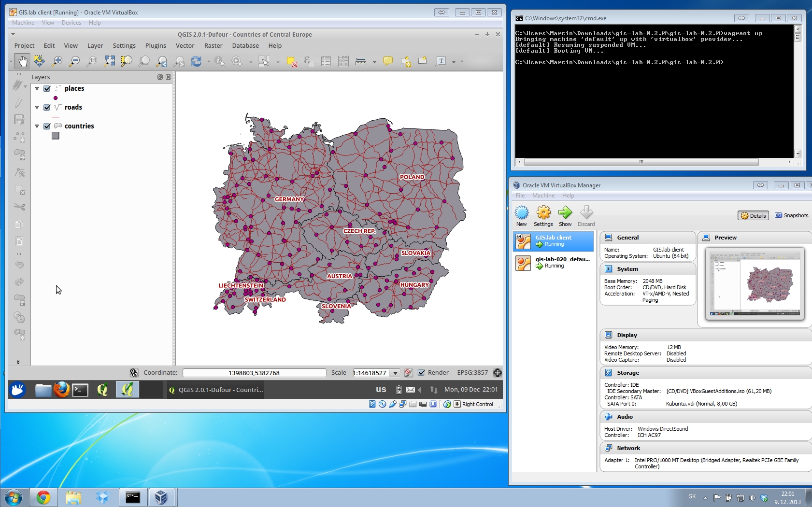
Task: Activate the Zoom Out tool
Action: (x=74, y=61)
